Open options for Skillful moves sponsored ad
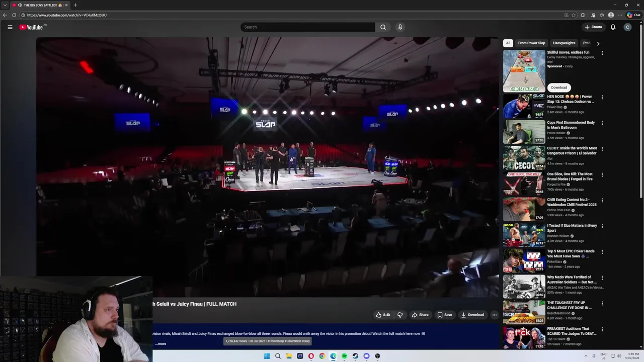 (x=602, y=53)
